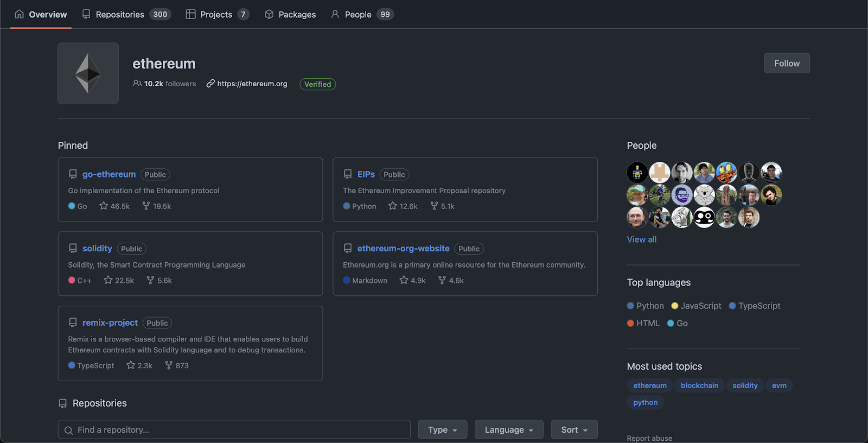
Task: Click the first member avatar in People
Action: [x=637, y=173]
